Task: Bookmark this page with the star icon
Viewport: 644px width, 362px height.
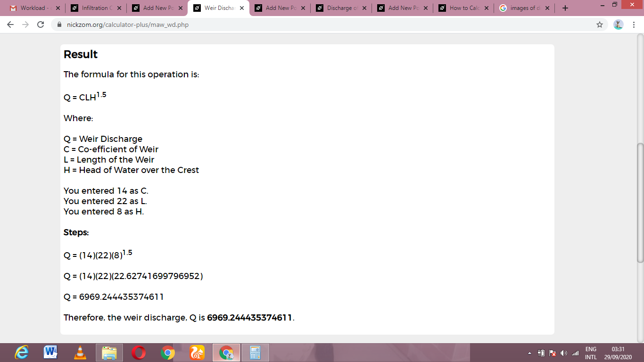Action: coord(600,25)
